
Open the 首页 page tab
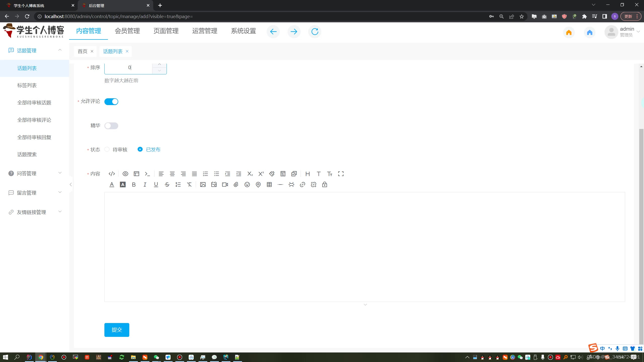(x=83, y=51)
